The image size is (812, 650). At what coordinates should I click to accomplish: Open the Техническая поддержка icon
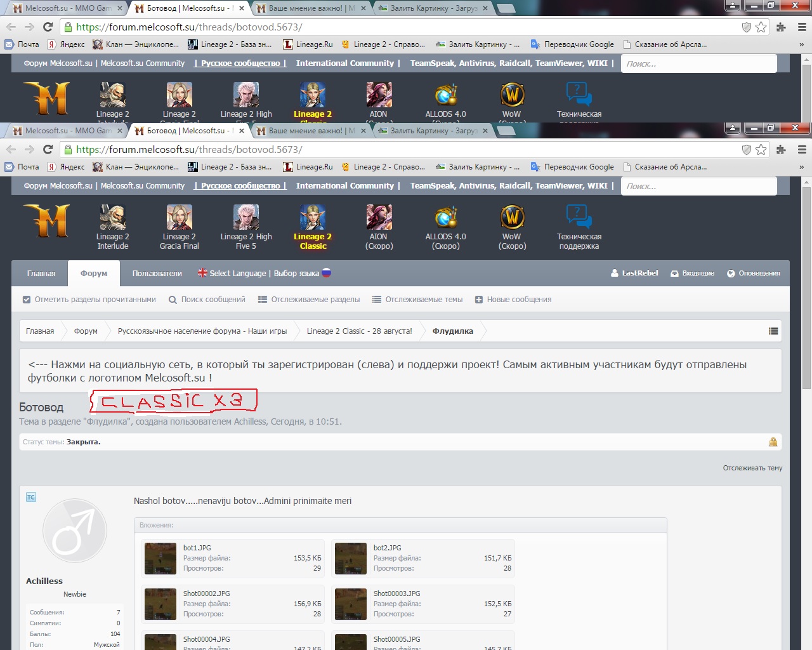pos(579,227)
